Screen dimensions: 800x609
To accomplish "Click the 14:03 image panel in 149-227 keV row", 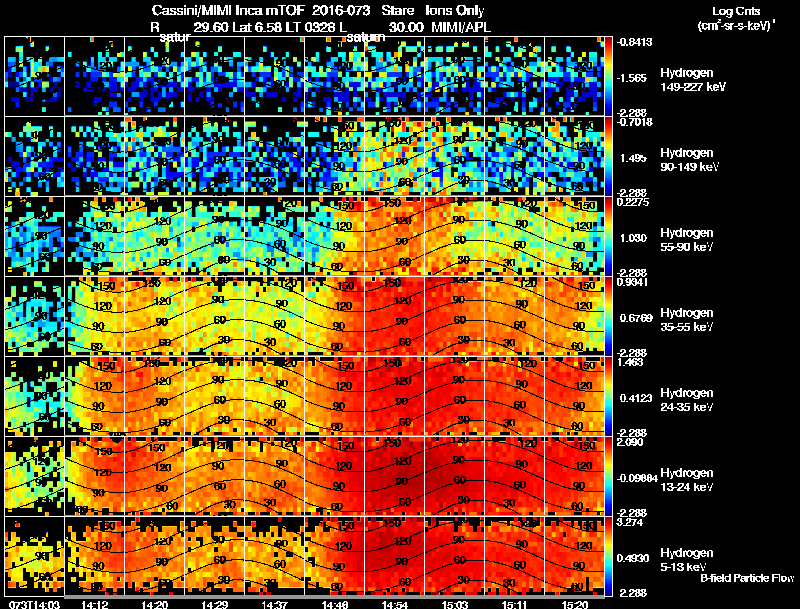I will (34, 76).
